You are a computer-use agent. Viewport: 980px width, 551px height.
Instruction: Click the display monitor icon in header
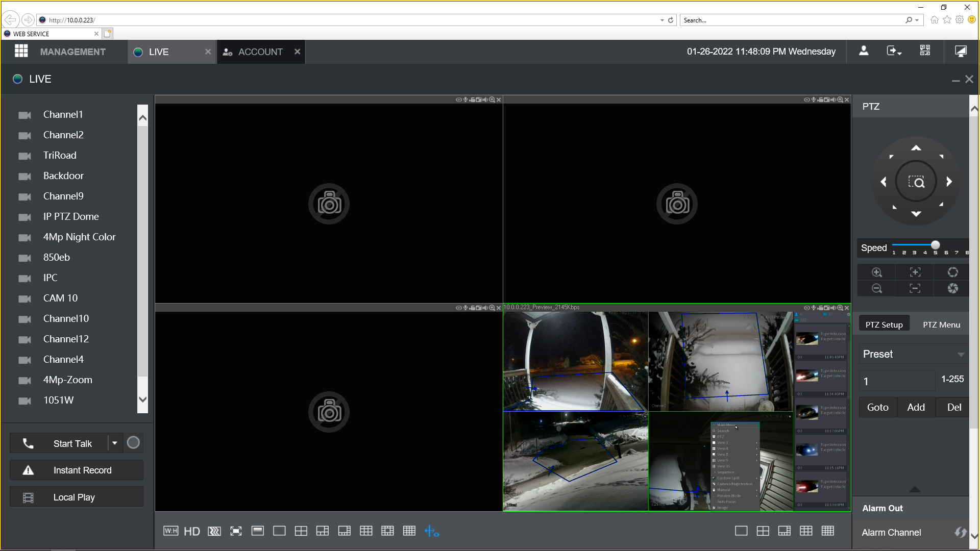point(961,51)
